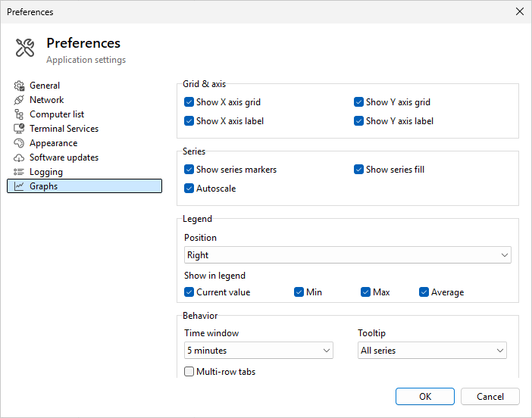This screenshot has height=418, width=532.
Task: Click the Cancel button
Action: point(490,397)
